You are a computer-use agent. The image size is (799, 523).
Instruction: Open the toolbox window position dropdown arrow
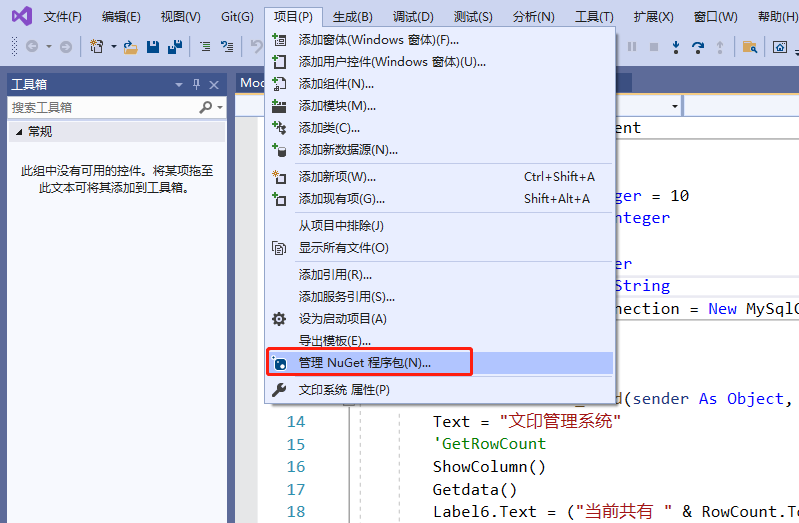pyautogui.click(x=179, y=85)
